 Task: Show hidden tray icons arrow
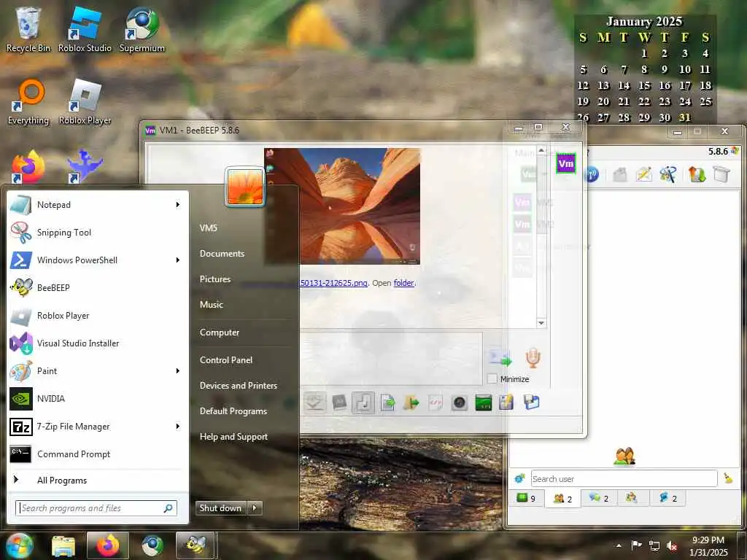pyautogui.click(x=619, y=545)
